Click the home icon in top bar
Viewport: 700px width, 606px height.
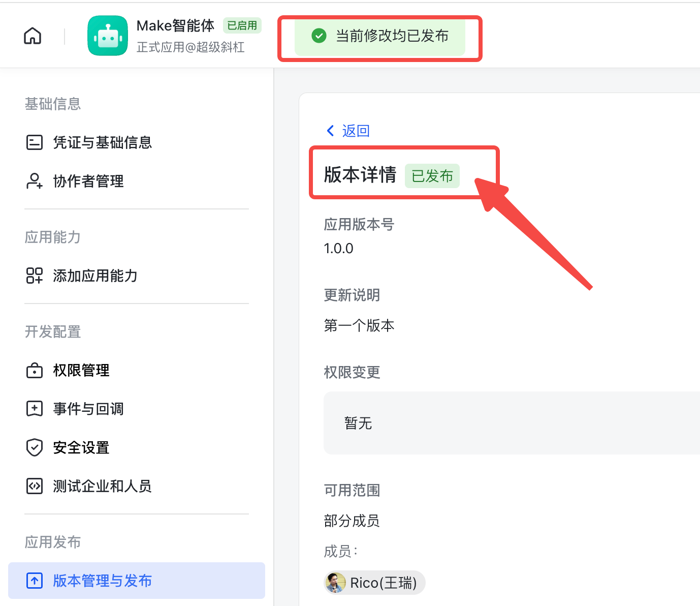(x=32, y=36)
